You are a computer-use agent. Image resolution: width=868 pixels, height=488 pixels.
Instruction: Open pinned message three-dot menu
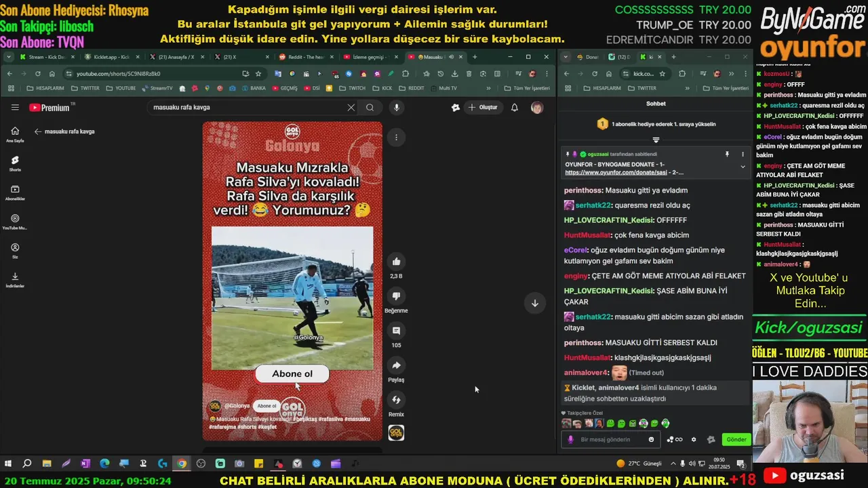(743, 155)
